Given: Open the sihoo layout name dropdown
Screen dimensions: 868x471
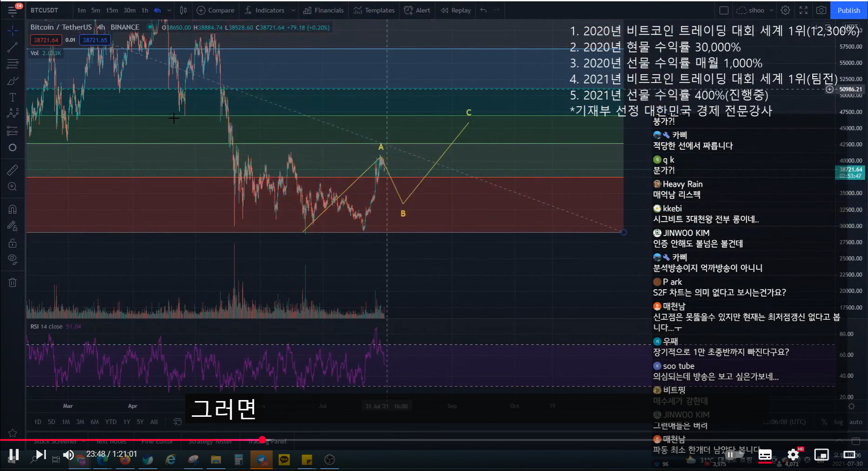Looking at the screenshot, I should [x=755, y=10].
